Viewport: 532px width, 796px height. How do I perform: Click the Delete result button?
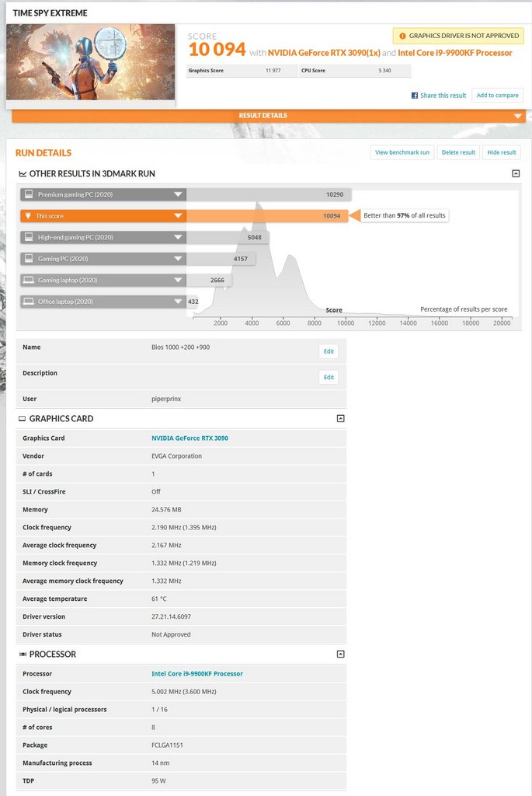click(x=458, y=152)
